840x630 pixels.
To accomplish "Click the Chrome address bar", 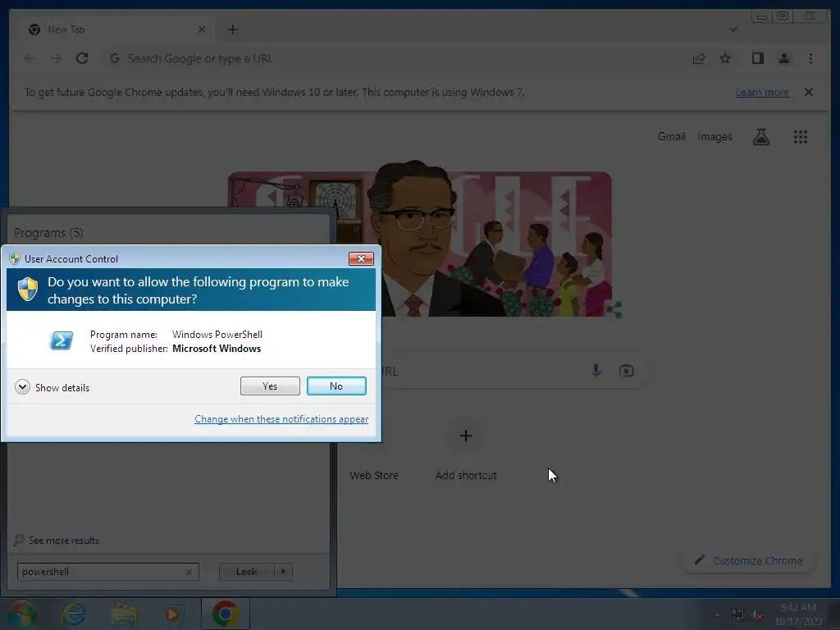I will tap(394, 58).
